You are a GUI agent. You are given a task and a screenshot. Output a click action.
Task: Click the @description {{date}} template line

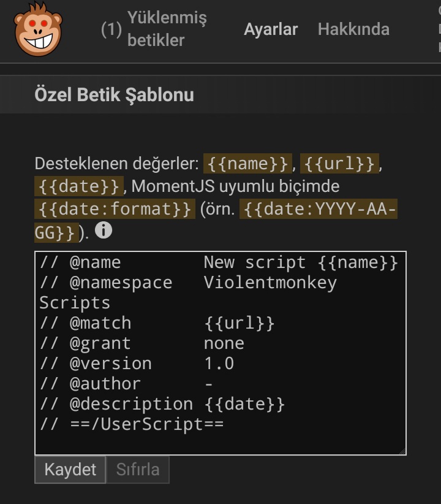point(162,404)
